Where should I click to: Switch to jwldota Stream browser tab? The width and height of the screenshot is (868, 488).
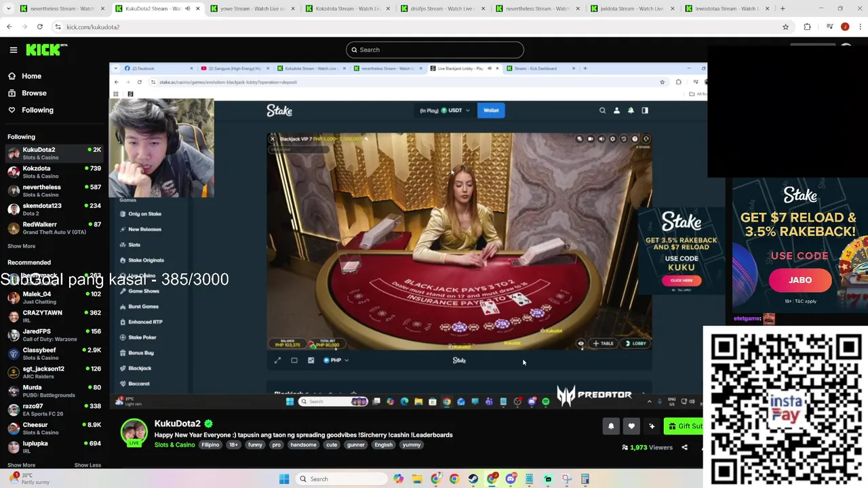click(632, 9)
